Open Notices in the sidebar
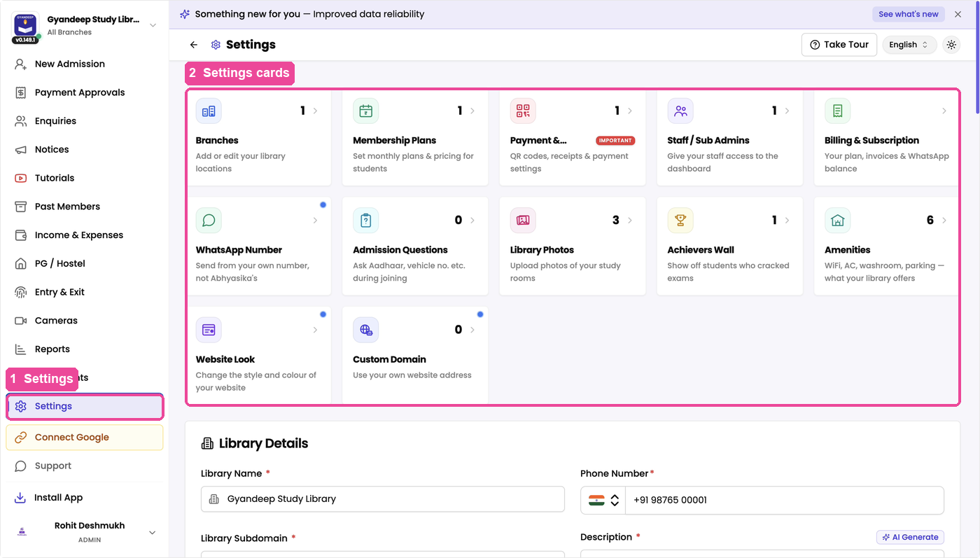Image resolution: width=980 pixels, height=558 pixels. pos(85,150)
